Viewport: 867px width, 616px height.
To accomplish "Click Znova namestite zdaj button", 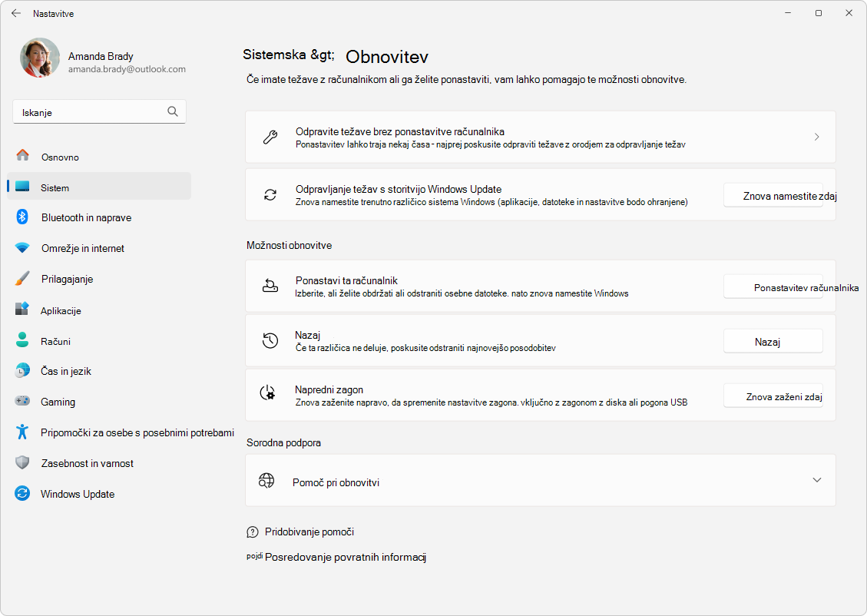I will (x=773, y=196).
